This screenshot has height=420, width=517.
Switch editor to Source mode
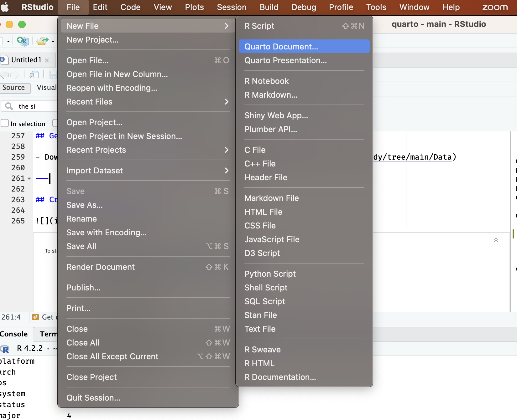coord(14,88)
